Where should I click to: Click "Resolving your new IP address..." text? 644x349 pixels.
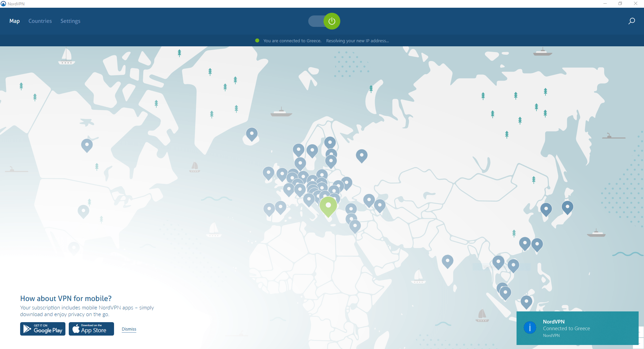[357, 41]
